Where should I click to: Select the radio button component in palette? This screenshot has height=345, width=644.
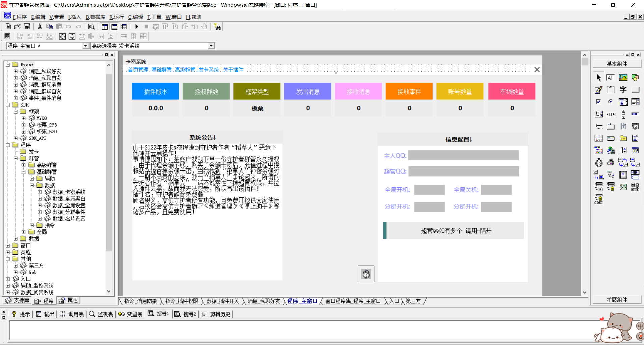tap(611, 102)
